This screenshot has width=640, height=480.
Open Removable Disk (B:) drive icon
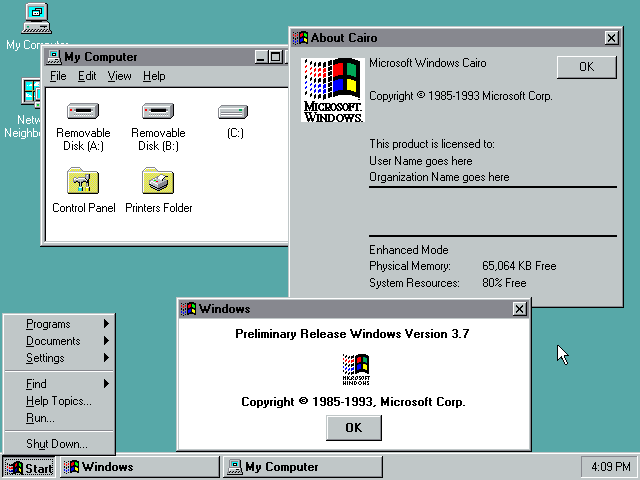pyautogui.click(x=158, y=111)
